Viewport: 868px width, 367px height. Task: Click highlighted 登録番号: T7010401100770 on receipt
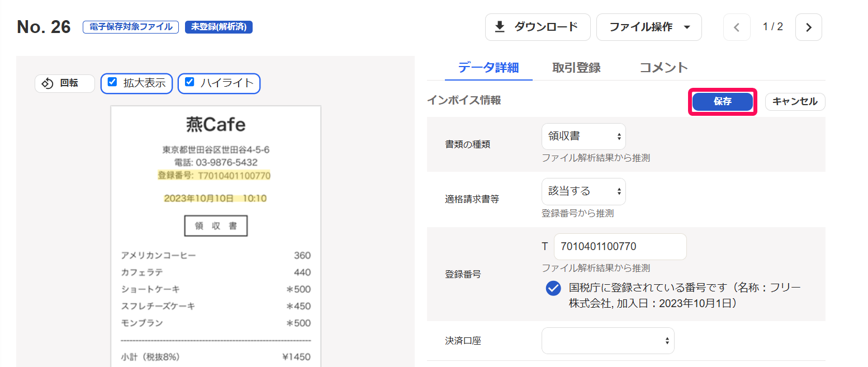[x=214, y=176]
